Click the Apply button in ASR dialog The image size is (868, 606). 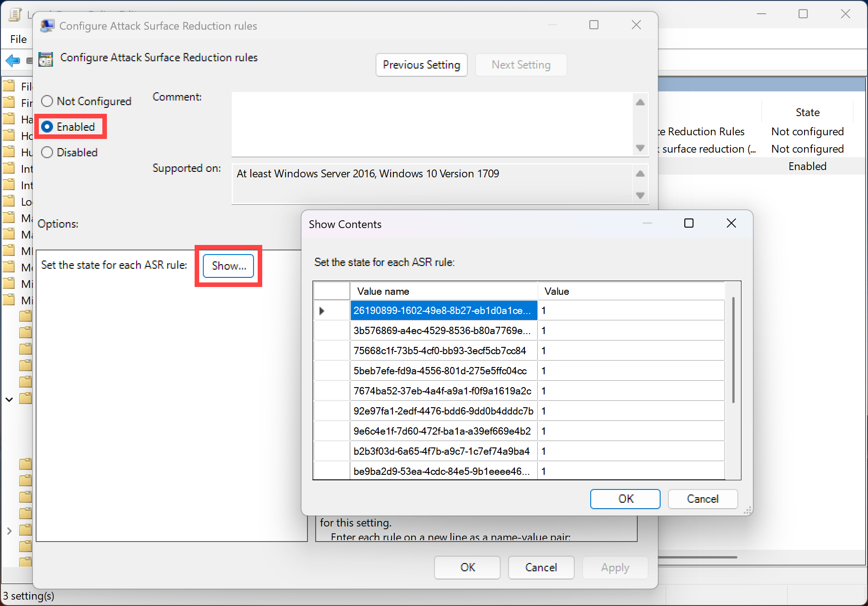coord(615,567)
